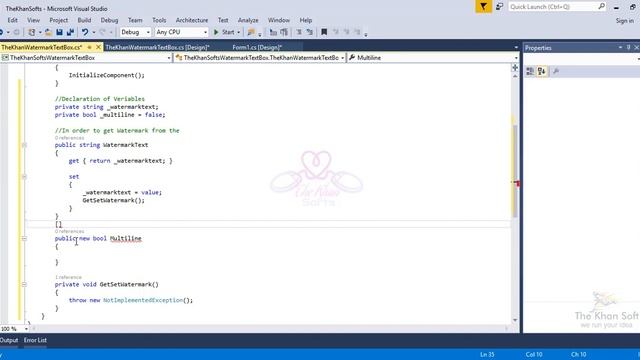
Task: Click the Open File toolbar icon
Action: 48,32
